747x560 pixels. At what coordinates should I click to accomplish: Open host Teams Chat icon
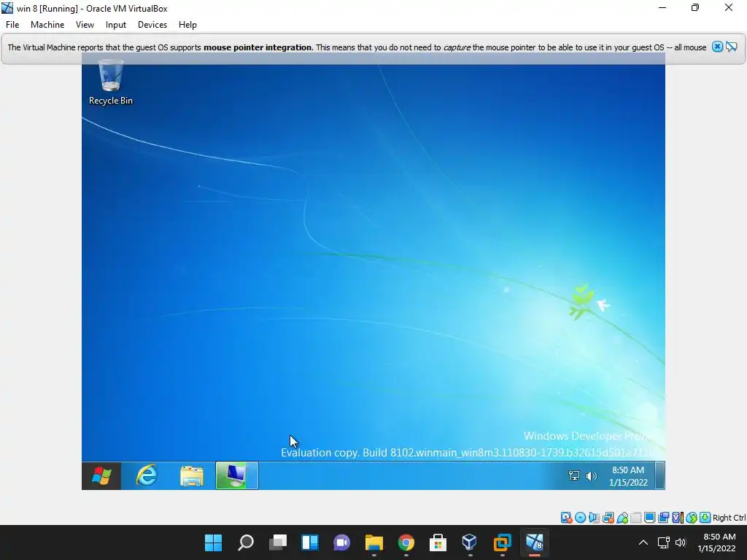coord(341,542)
